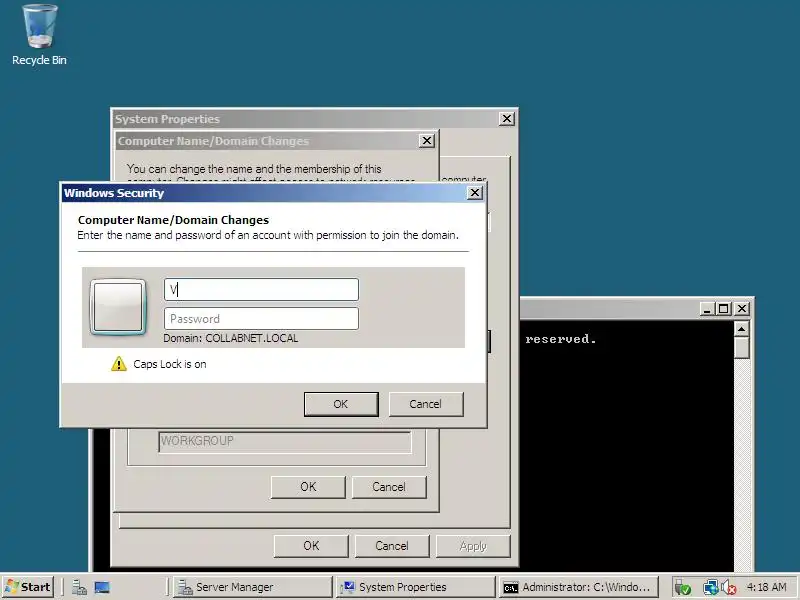
Task: Switch to System Properties taskbar button
Action: click(415, 587)
